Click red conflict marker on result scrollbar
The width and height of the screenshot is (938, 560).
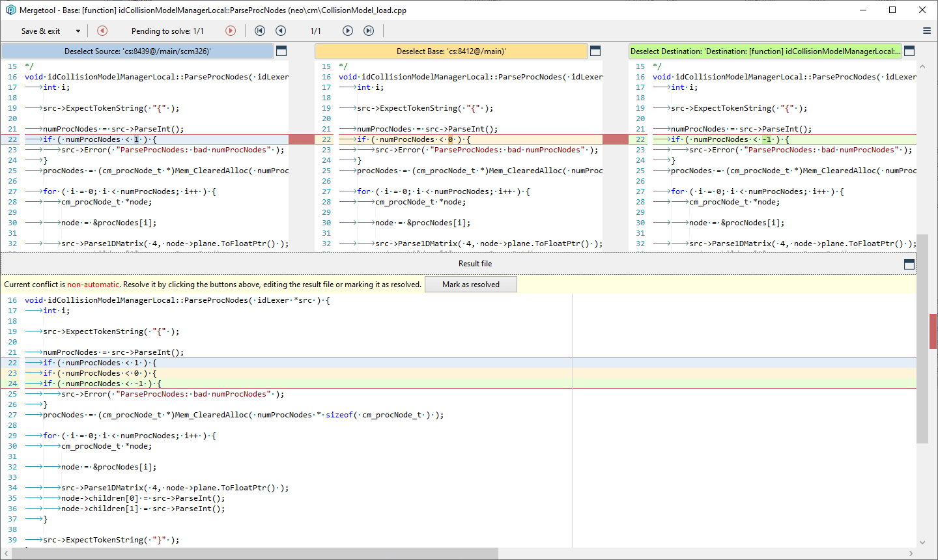[933, 331]
